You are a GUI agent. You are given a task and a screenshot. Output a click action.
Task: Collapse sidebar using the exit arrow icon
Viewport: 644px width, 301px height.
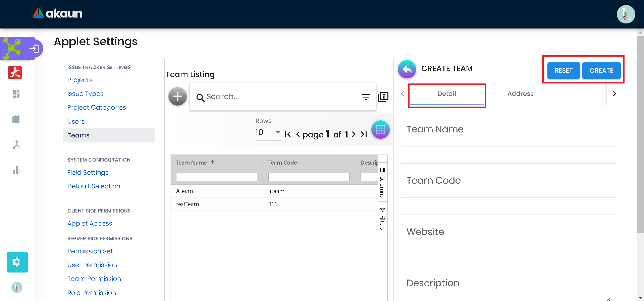tap(34, 49)
